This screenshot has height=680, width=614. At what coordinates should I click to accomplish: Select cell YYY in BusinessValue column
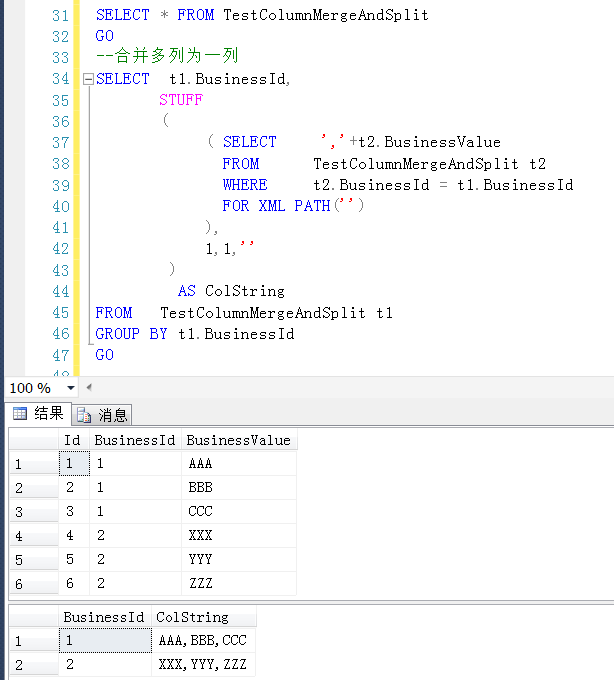239,559
